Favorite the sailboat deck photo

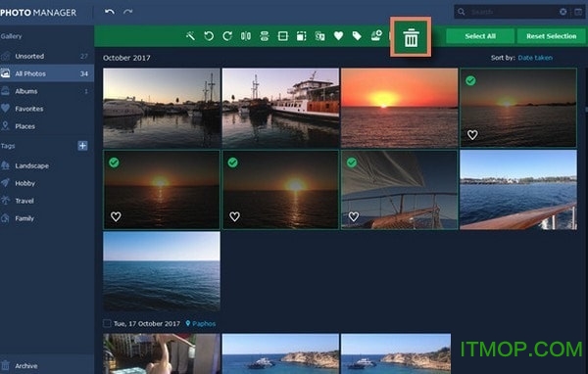[354, 216]
